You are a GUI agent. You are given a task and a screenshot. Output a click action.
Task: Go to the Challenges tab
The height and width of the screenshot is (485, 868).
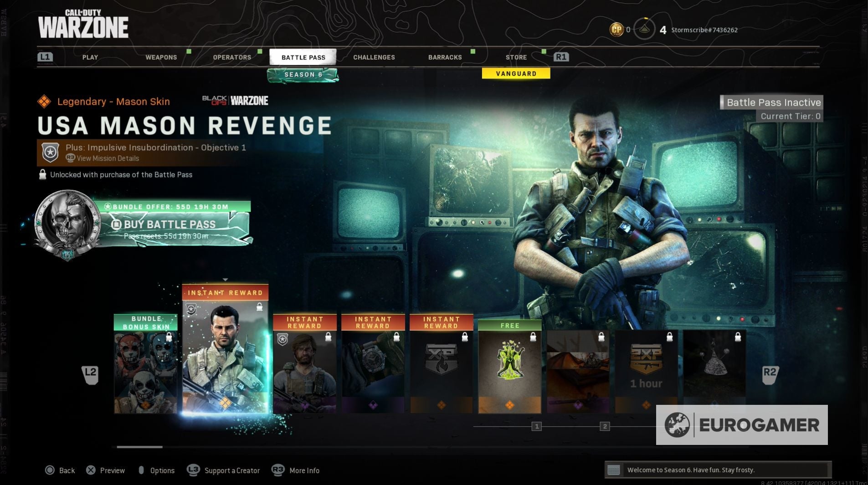click(374, 57)
